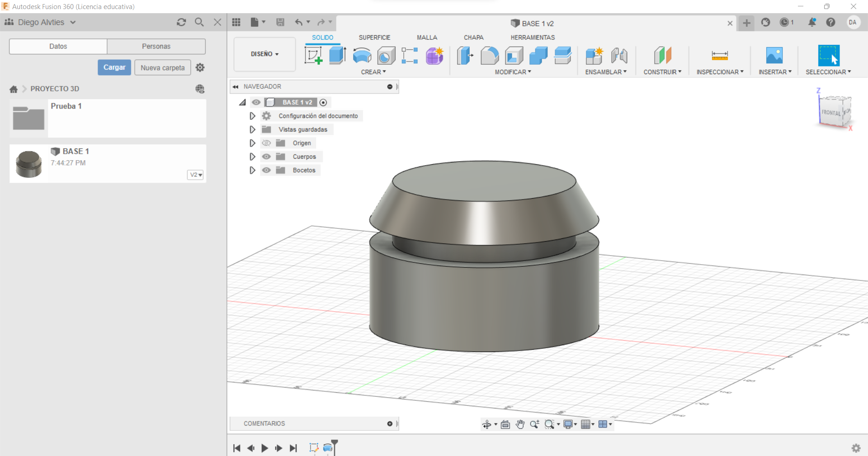Select the Fillet tool
The image size is (868, 456).
(x=490, y=56)
